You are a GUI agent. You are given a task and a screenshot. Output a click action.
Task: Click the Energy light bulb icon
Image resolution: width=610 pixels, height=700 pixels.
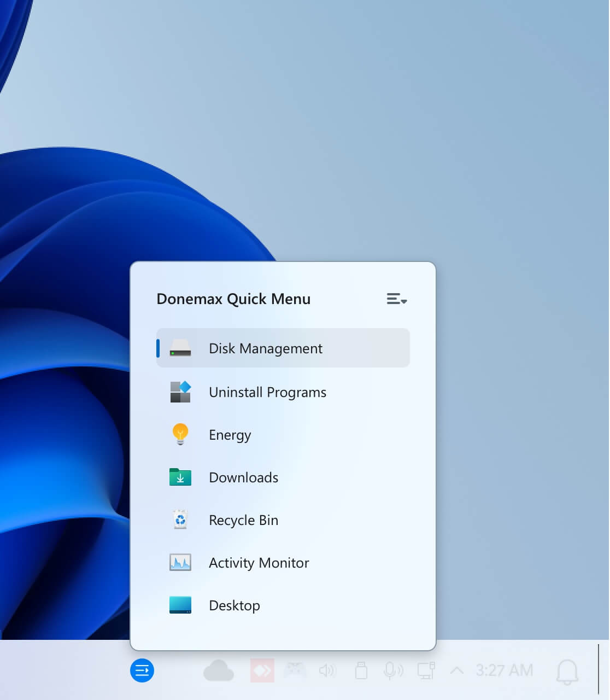click(x=180, y=435)
